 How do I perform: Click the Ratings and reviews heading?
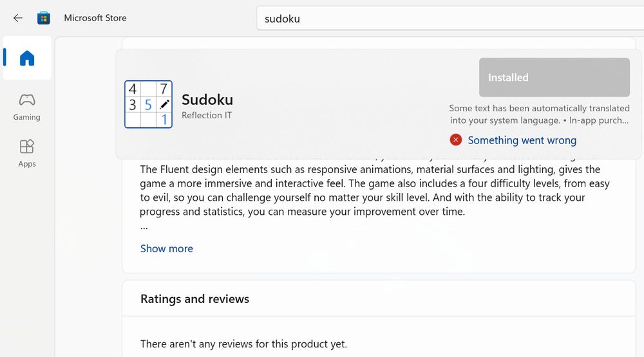click(x=194, y=298)
